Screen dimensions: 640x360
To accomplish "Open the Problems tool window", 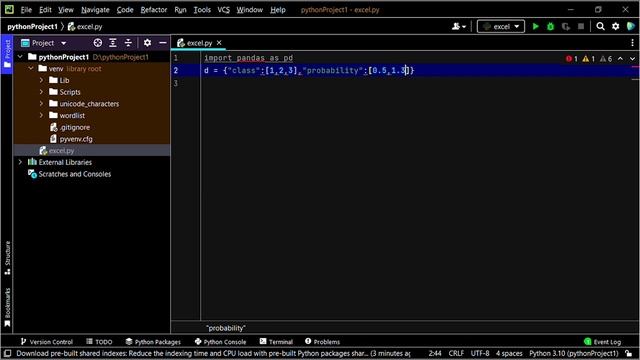I will 322,342.
